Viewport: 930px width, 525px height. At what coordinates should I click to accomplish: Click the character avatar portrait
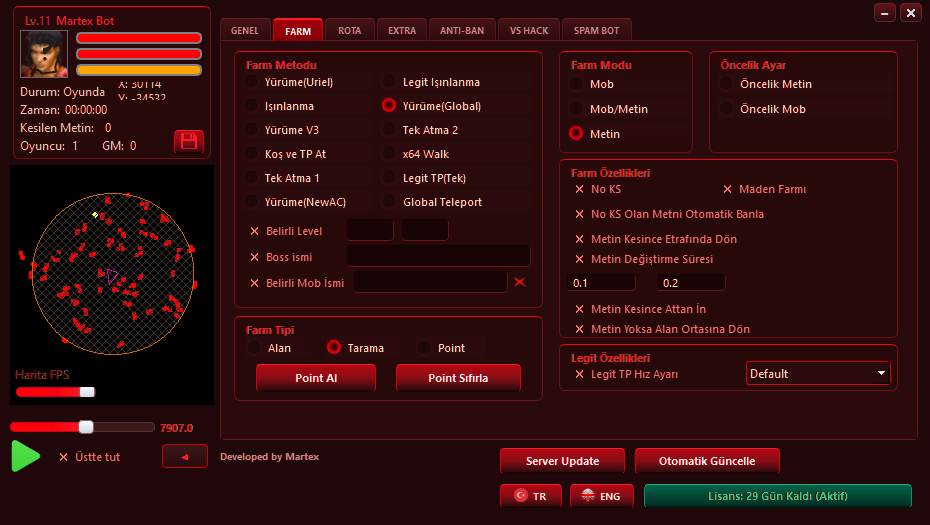[44, 54]
